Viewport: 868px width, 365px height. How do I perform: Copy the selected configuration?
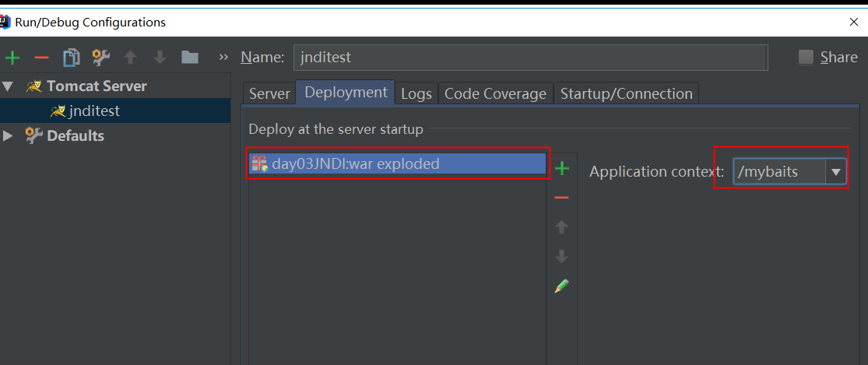pos(72,58)
